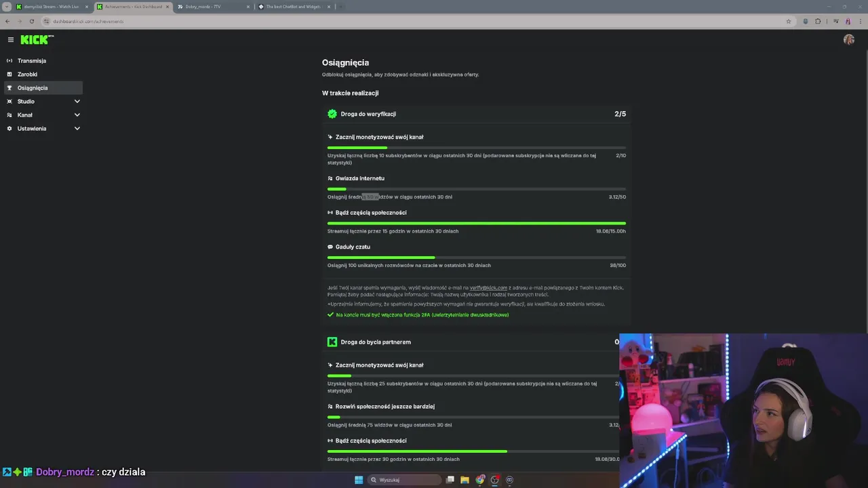Open File Explorer from the taskbar
Viewport: 868px width, 488px height.
(x=465, y=480)
